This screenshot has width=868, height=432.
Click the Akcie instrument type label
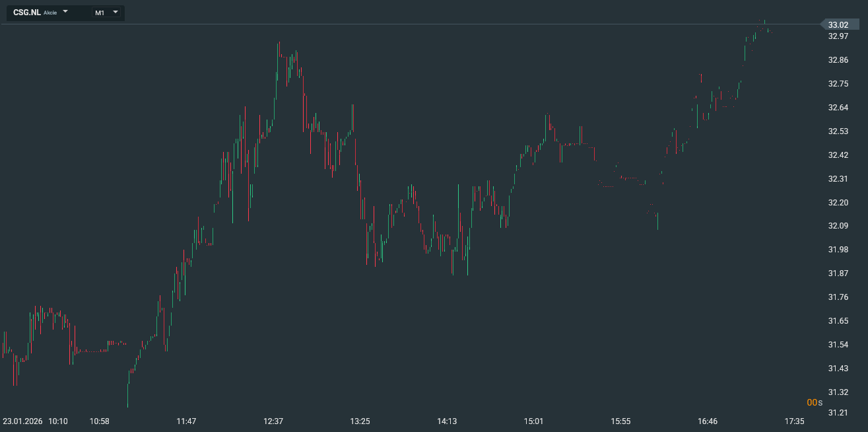click(x=50, y=13)
